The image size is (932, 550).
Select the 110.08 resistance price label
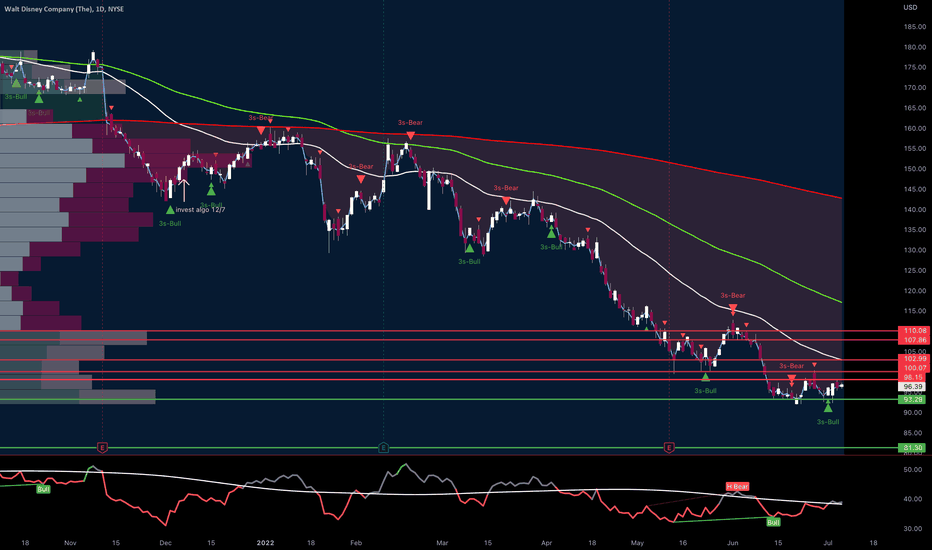pyautogui.click(x=915, y=331)
